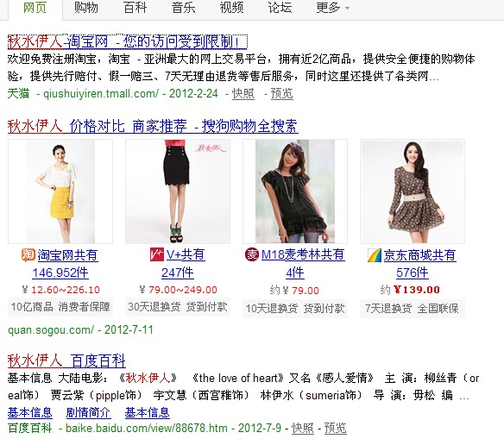The width and height of the screenshot is (504, 445).
Task: Open the 秋水伊人_百度百科 result link
Action: [66, 360]
